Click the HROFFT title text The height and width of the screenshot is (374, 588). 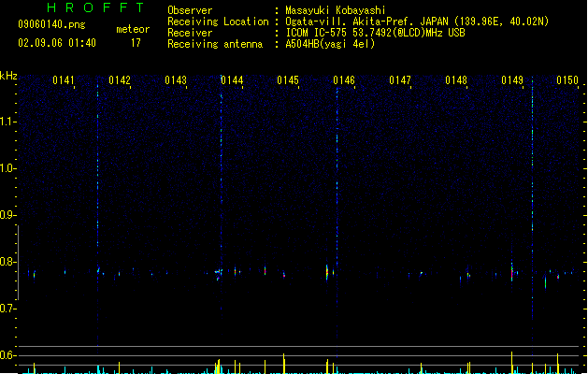click(x=95, y=7)
